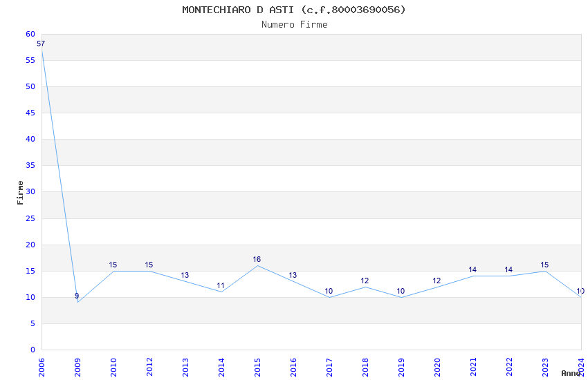The height and width of the screenshot is (380, 588).
Task: Click the data label 16 for 2015
Action: [257, 259]
